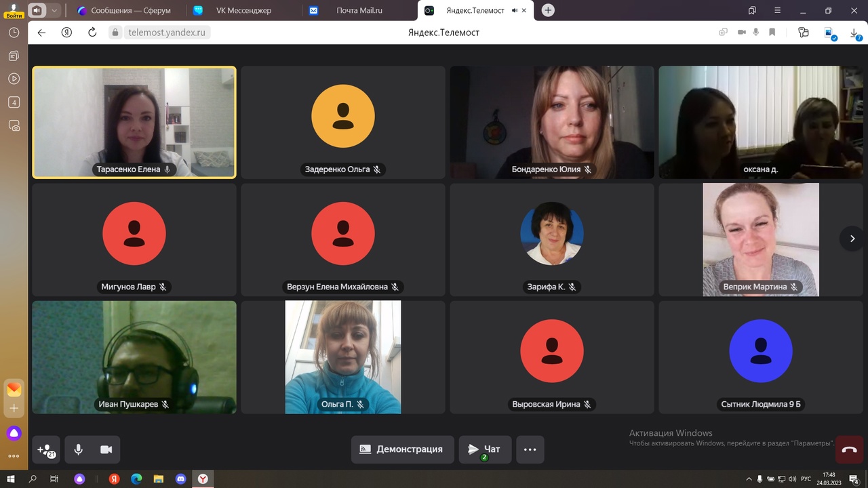The image size is (868, 488).
Task: Click the telemost.yandex.ru address field
Action: point(166,32)
